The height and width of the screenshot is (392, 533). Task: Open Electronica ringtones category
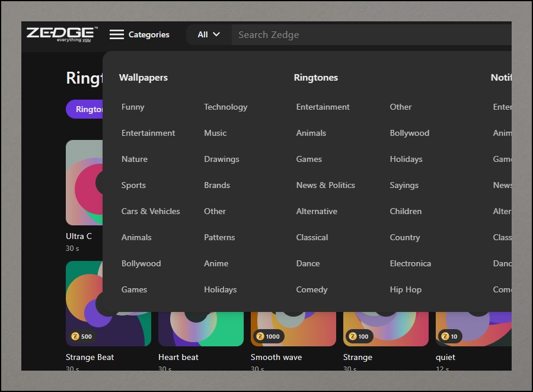(410, 263)
